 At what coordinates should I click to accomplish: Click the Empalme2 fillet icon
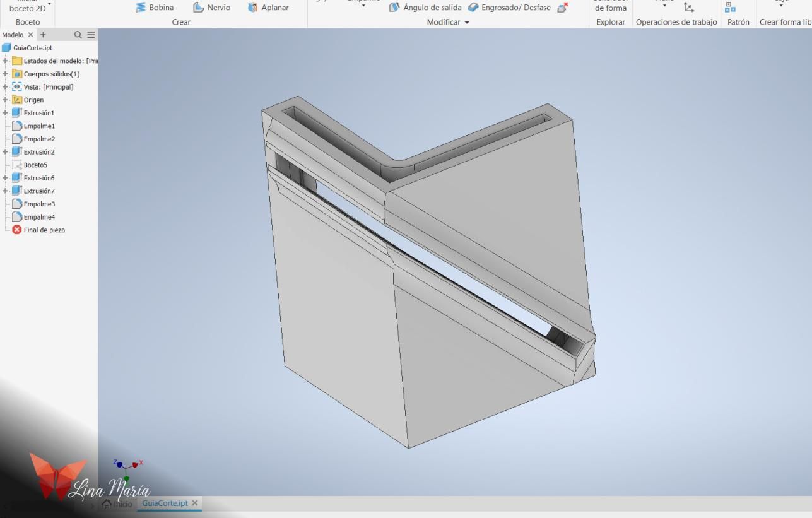17,139
